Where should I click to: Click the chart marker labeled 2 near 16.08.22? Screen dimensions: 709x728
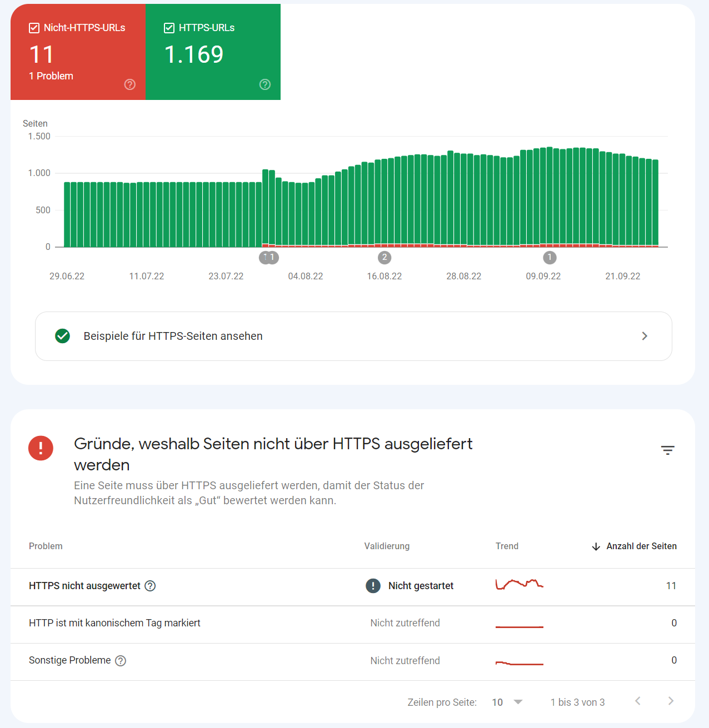point(385,257)
